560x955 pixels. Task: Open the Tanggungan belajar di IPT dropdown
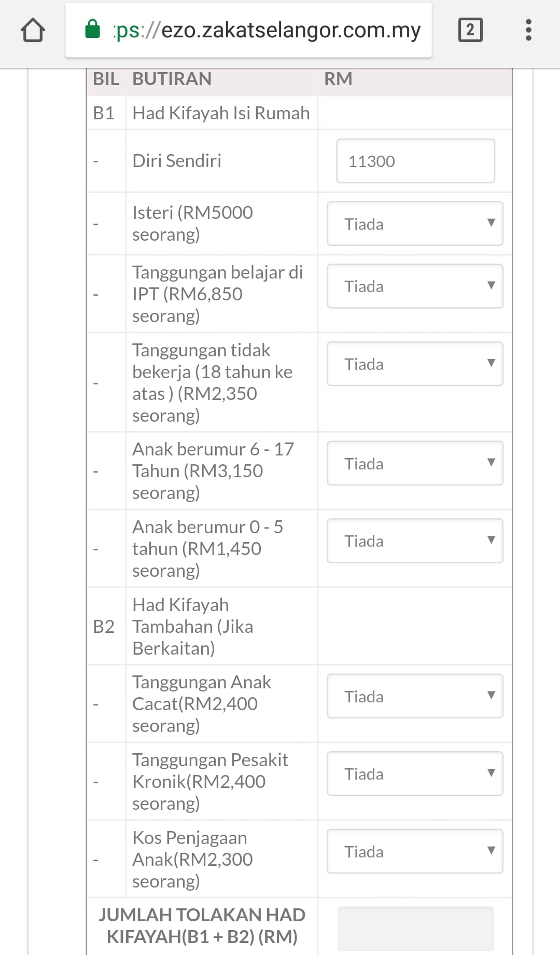(415, 286)
